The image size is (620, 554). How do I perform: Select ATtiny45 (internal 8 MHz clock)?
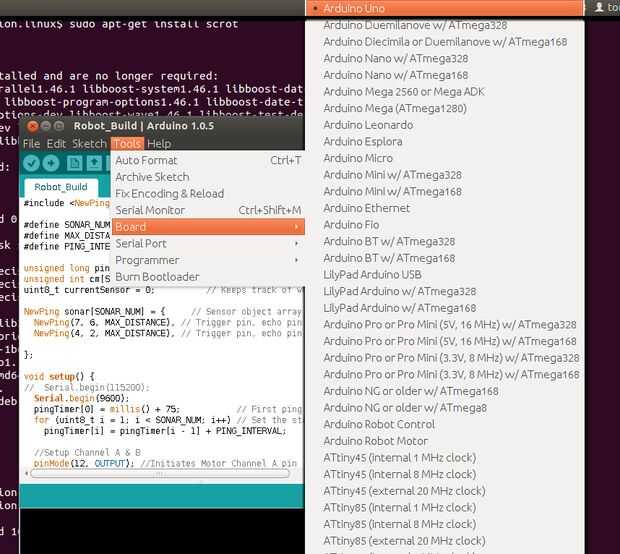click(444, 474)
